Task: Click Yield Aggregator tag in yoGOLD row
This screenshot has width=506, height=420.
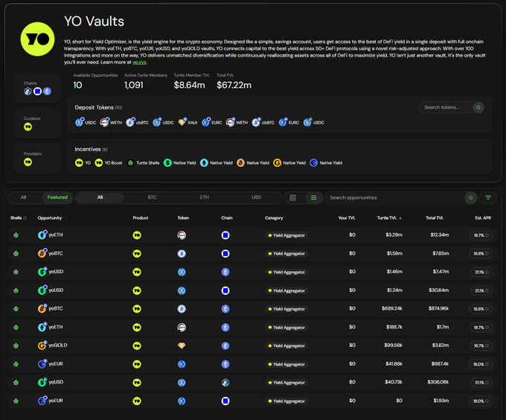Action: coord(286,346)
